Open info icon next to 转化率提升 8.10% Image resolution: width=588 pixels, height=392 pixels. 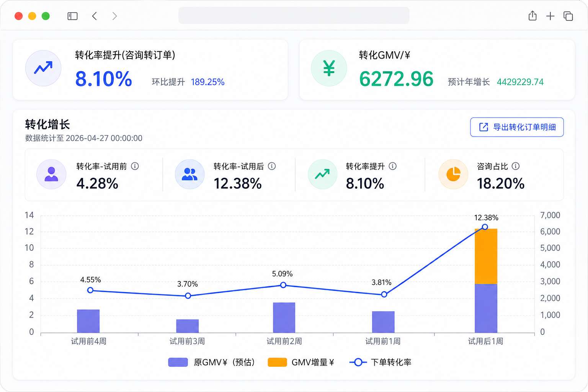[393, 166]
